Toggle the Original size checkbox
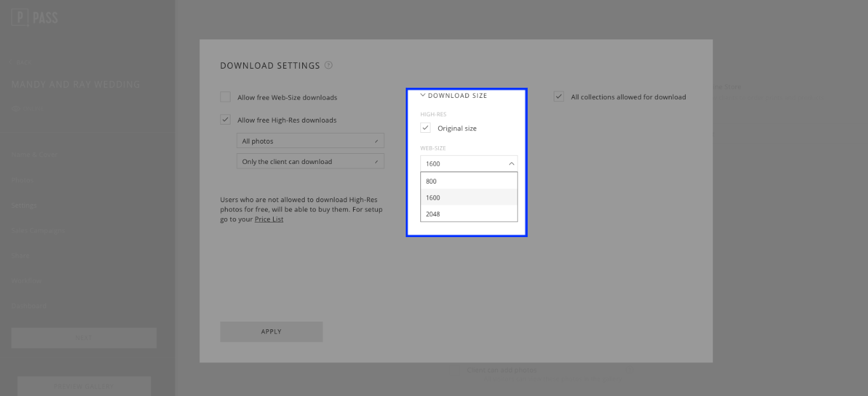868x396 pixels. coord(425,128)
